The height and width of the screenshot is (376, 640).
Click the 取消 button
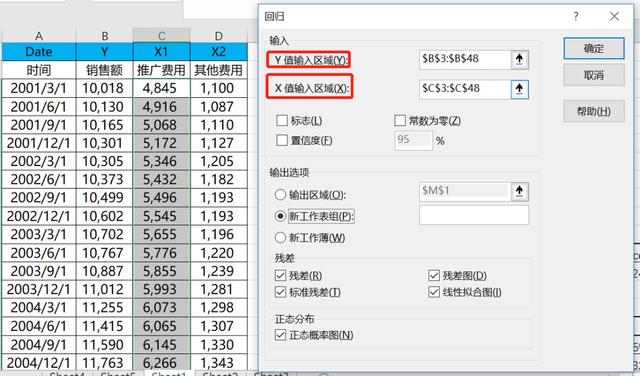594,75
